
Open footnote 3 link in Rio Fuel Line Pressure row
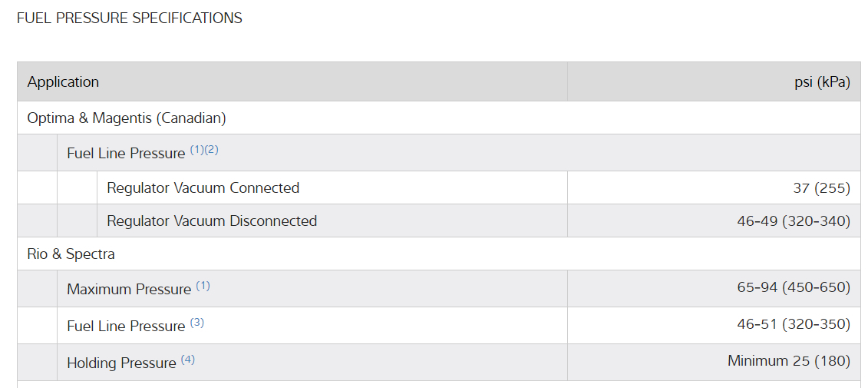197,323
